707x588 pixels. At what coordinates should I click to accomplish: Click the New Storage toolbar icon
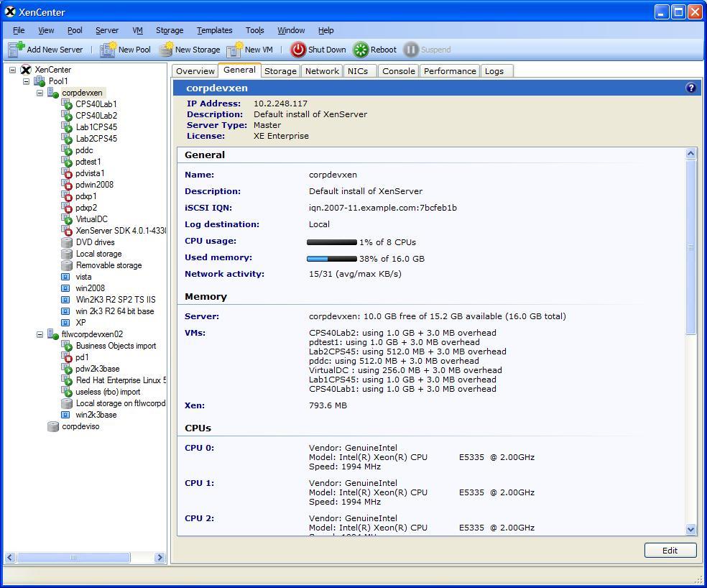pyautogui.click(x=166, y=50)
